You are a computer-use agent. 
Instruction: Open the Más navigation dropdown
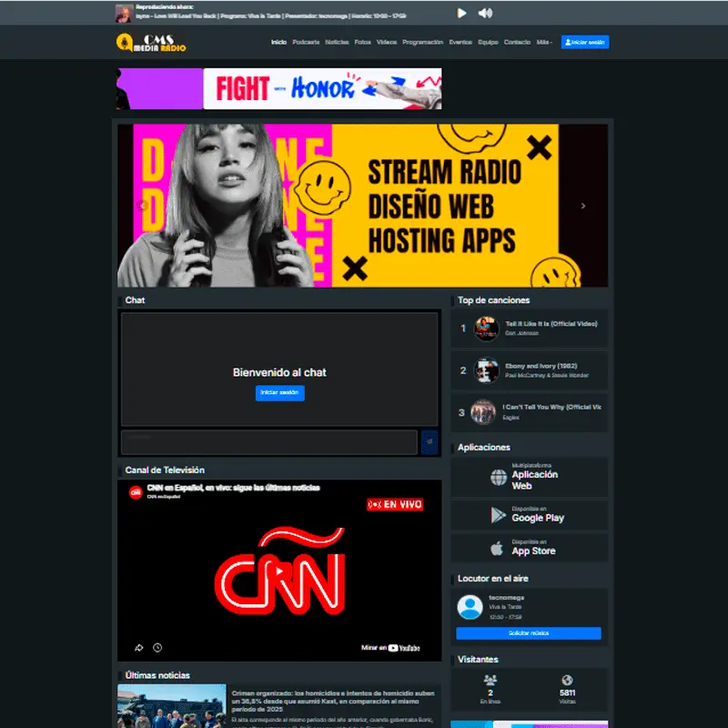(x=541, y=41)
